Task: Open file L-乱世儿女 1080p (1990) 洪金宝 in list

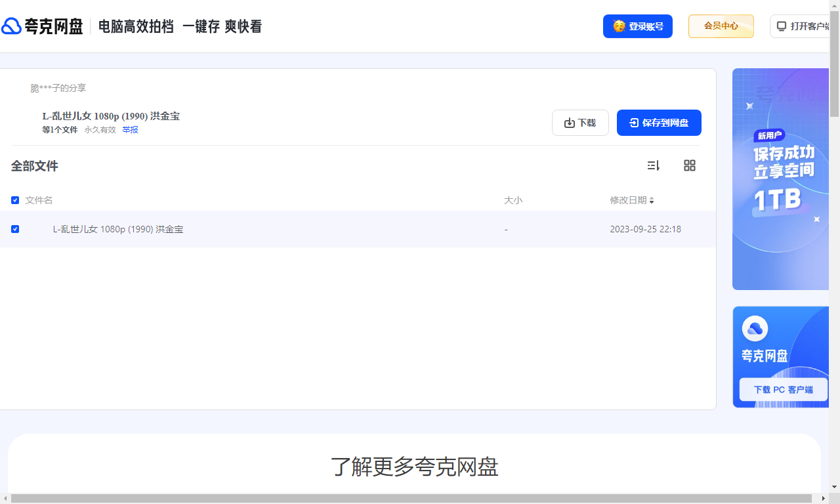Action: pos(118,229)
